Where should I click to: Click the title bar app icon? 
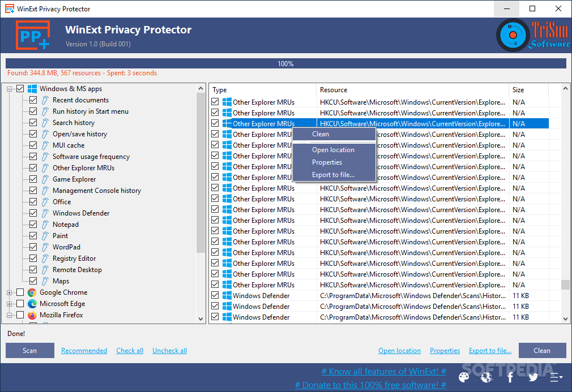point(10,8)
